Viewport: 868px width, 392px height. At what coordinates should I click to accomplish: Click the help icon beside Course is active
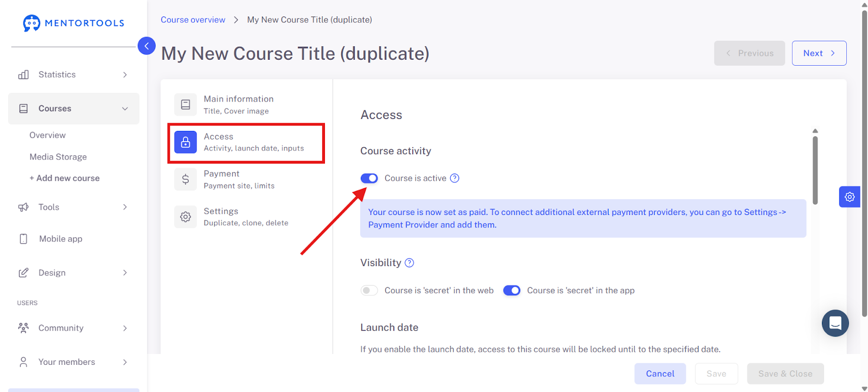[x=455, y=178]
